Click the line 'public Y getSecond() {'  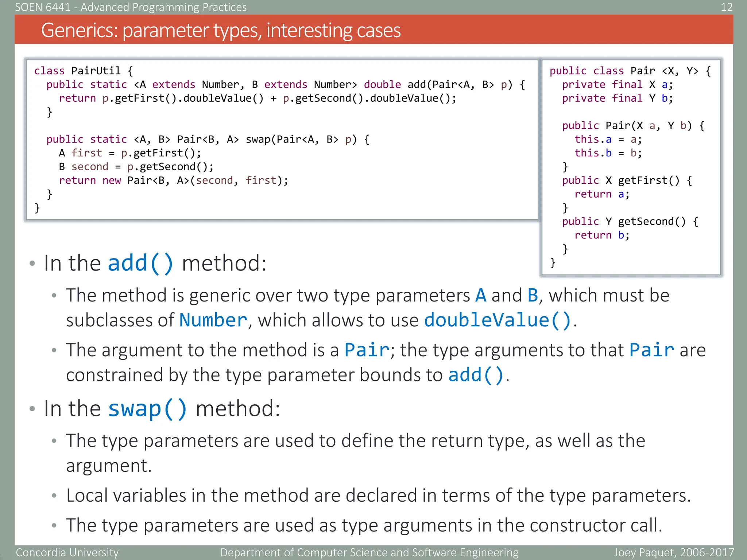point(630,221)
